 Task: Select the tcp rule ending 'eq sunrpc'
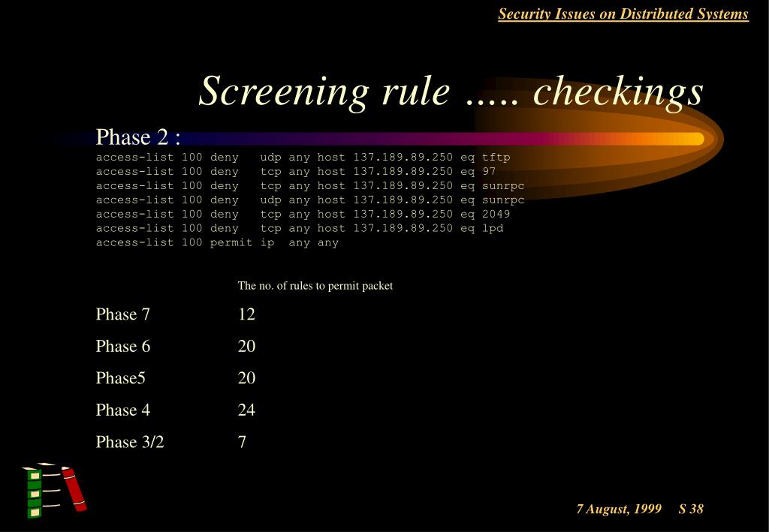tap(310, 186)
